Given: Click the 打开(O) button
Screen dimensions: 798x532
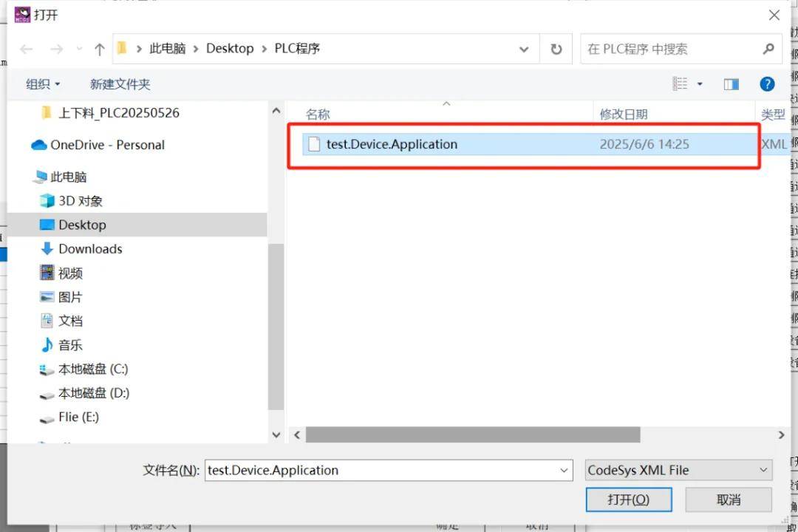Looking at the screenshot, I should 628,499.
